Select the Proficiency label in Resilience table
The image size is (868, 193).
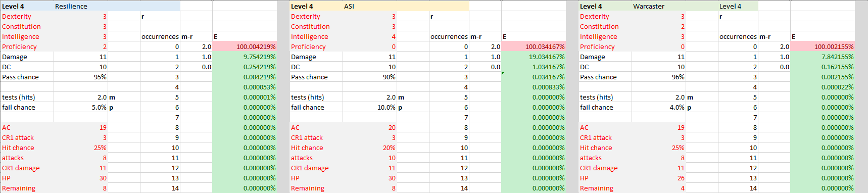19,46
